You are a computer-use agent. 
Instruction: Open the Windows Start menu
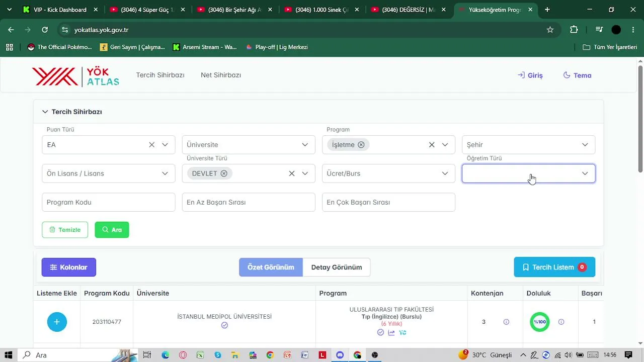9,355
